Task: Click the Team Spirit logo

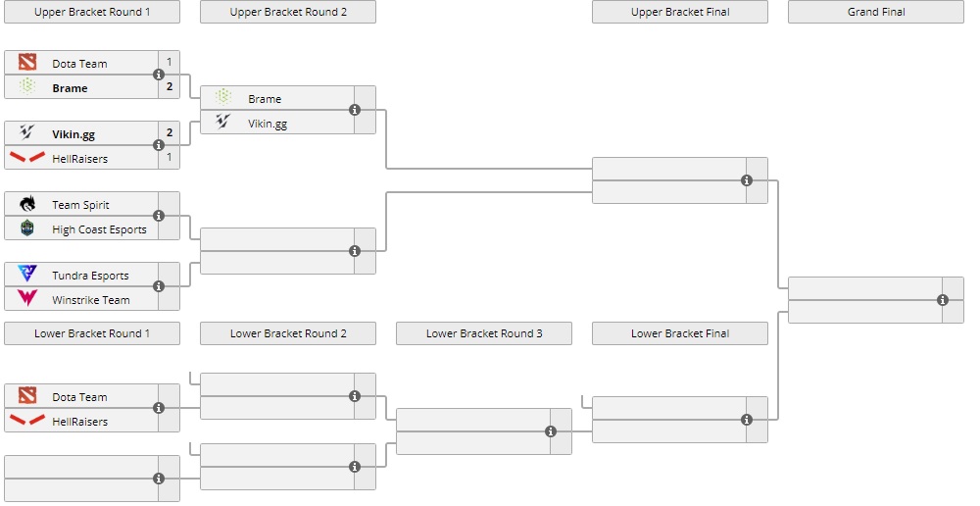Action: (27, 204)
